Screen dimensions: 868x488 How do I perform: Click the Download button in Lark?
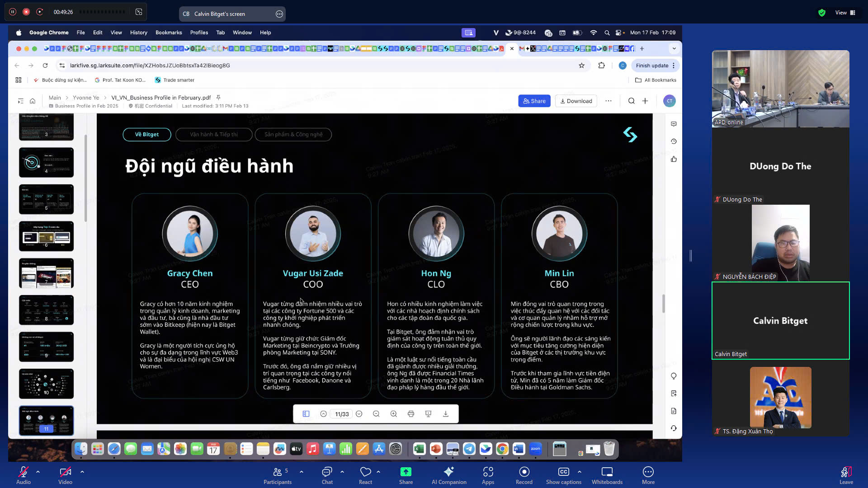click(x=576, y=101)
